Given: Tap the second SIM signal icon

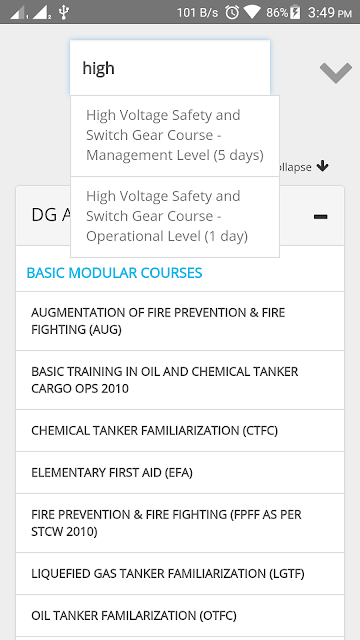Looking at the screenshot, I should pos(41,12).
